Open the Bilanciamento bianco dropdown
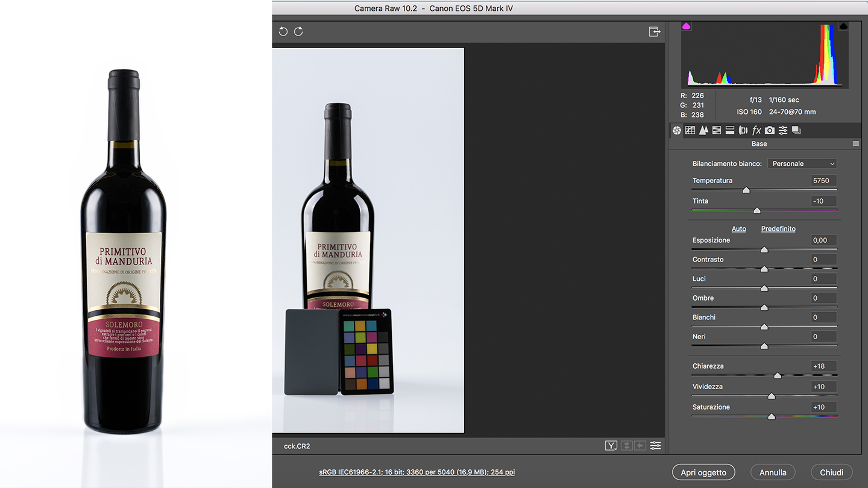868x488 pixels. [802, 164]
